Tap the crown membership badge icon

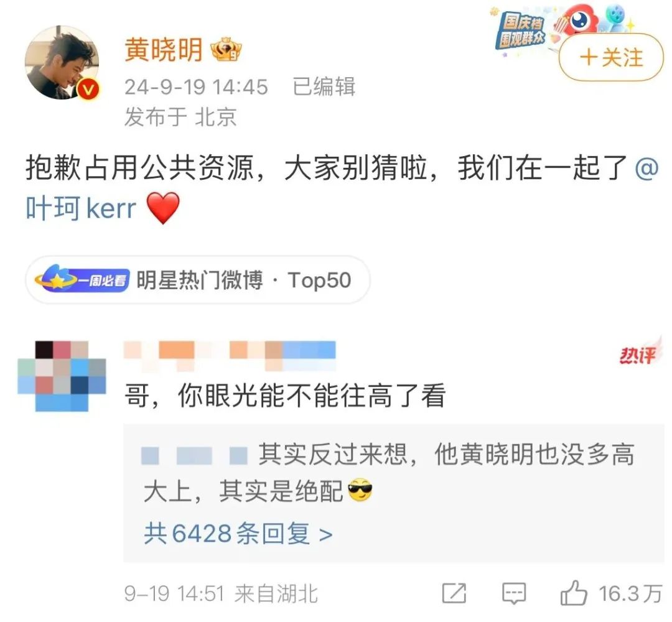tap(226, 50)
